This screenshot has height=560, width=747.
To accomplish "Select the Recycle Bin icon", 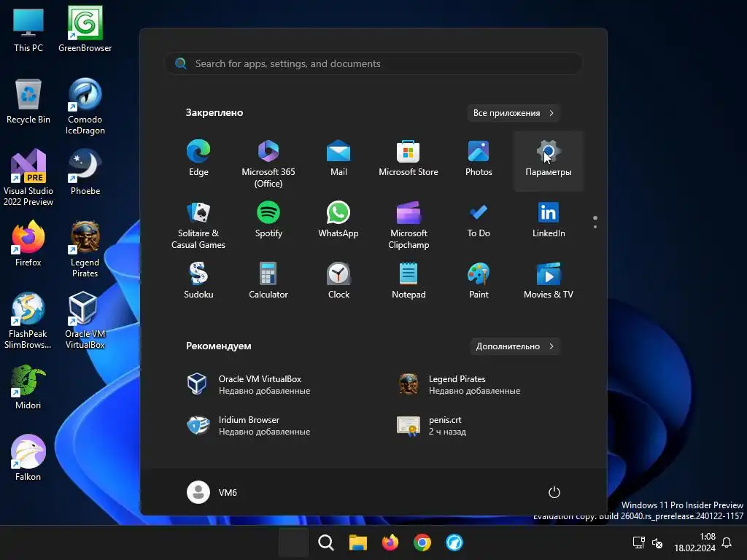I will (x=28, y=101).
